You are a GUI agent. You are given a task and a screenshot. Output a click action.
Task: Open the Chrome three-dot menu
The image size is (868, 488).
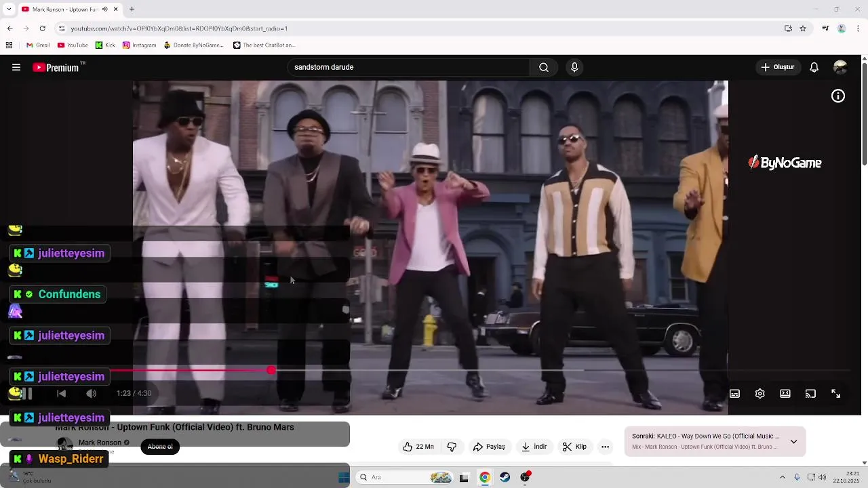[x=859, y=28]
